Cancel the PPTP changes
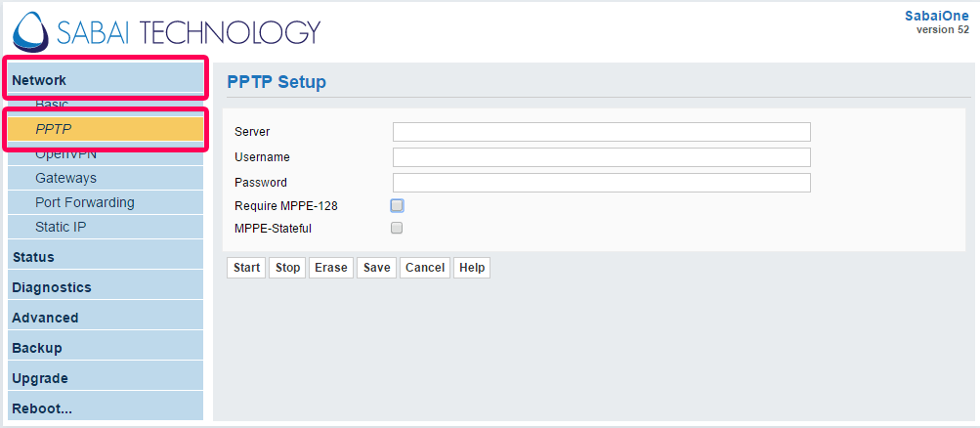The image size is (980, 428). pos(425,268)
